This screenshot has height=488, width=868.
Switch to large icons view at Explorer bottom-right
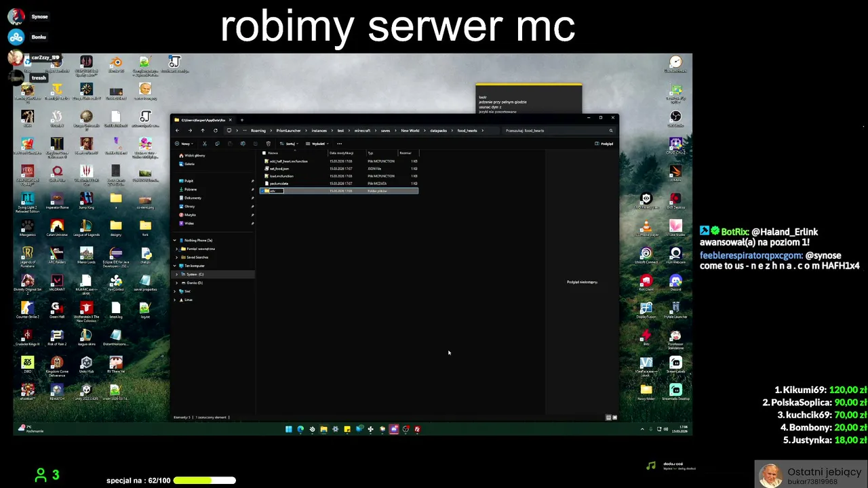[614, 418]
